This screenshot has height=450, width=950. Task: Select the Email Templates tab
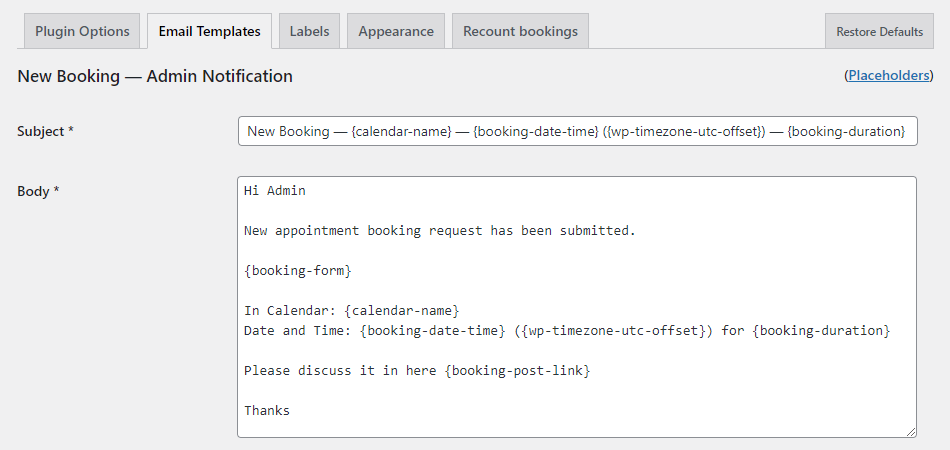pos(209,31)
